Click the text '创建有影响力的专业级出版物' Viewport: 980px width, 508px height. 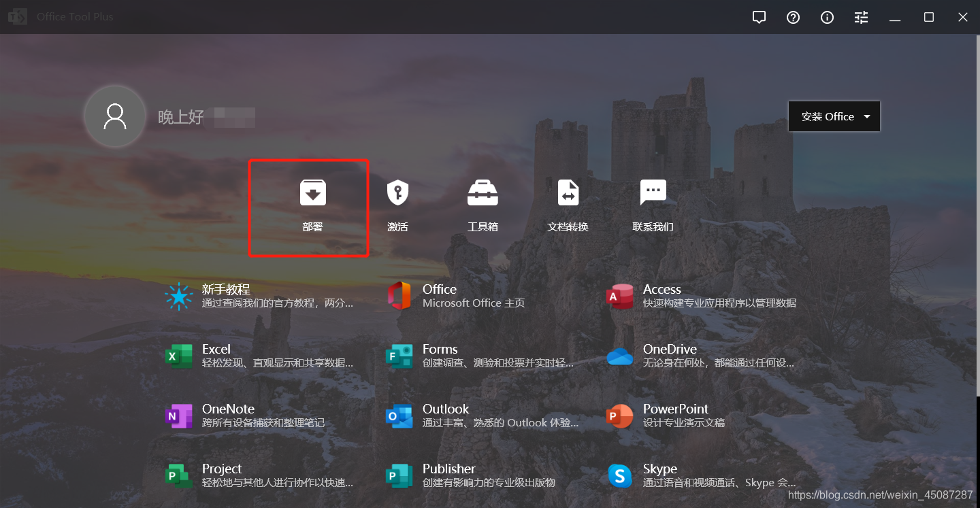coord(489,482)
